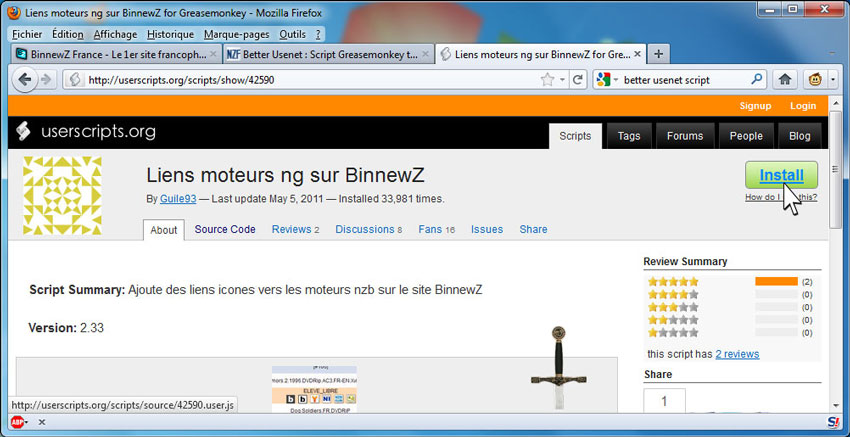This screenshot has width=850, height=437.
Task: Open the Reviews tab
Action: 295,229
